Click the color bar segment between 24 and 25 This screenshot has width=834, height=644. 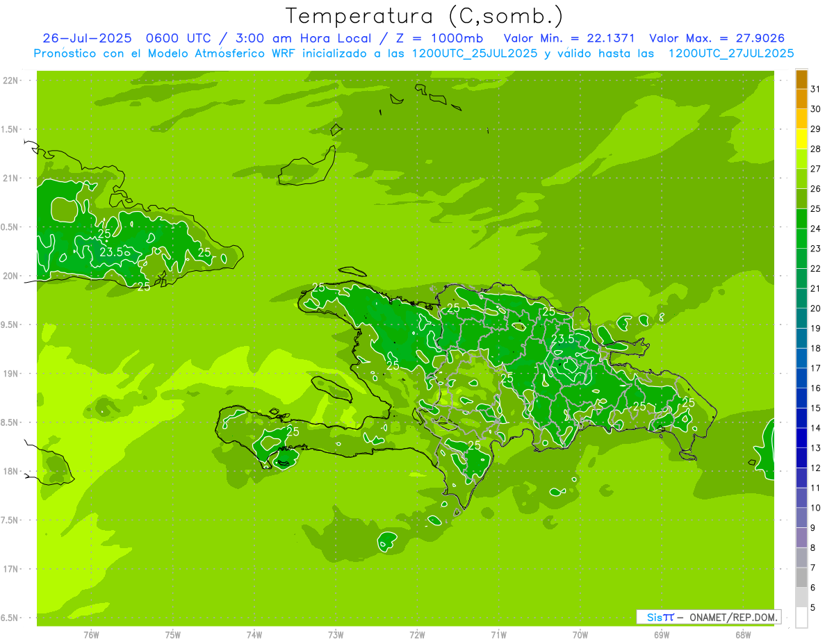[801, 218]
